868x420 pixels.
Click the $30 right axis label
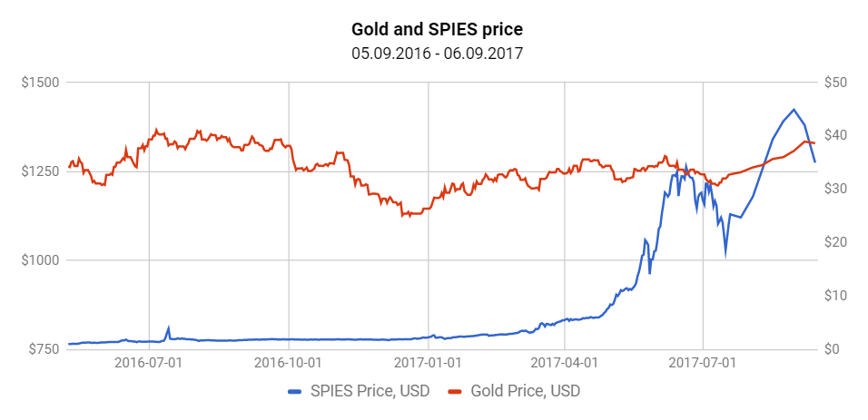tap(834, 189)
